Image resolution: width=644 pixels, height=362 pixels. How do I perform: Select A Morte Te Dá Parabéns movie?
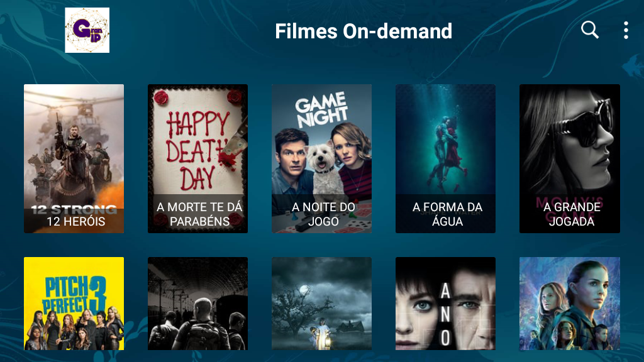tap(197, 158)
